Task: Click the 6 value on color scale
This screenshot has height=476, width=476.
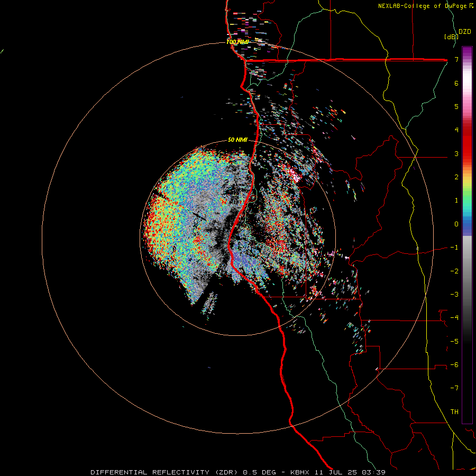Action: 456,83
